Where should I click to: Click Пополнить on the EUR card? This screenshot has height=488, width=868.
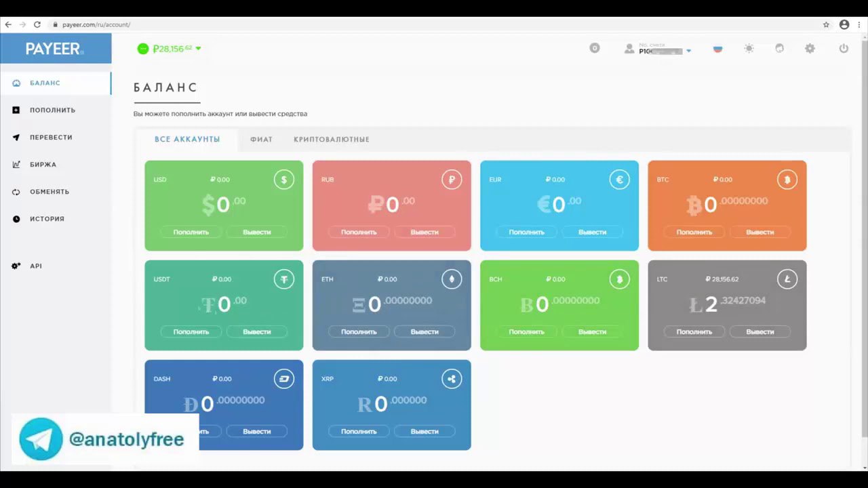coord(527,232)
